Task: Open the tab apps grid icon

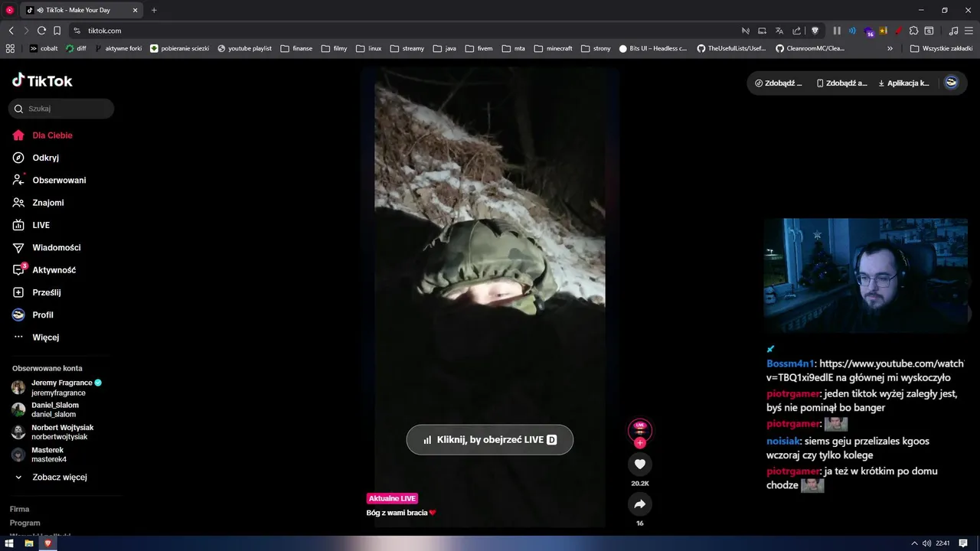Action: [x=10, y=48]
